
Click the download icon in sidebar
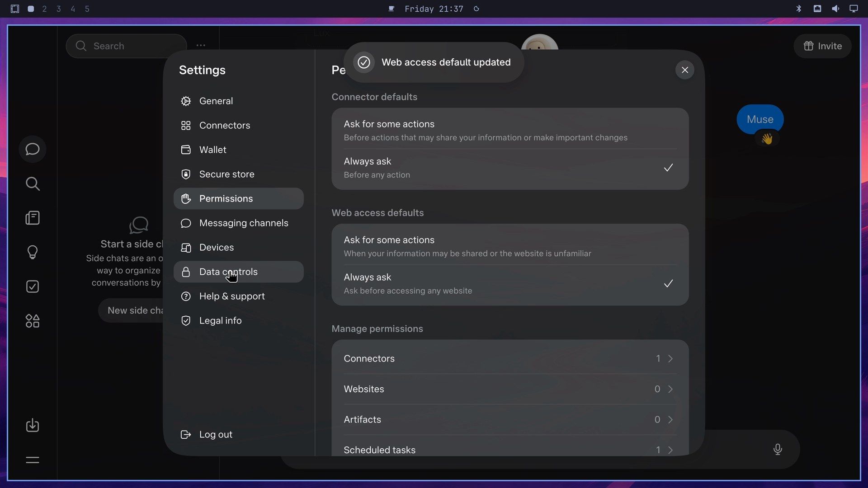coord(33,425)
